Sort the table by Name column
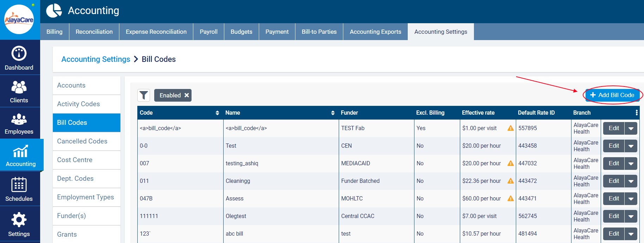Viewport: 644px width, 243px height. point(333,113)
